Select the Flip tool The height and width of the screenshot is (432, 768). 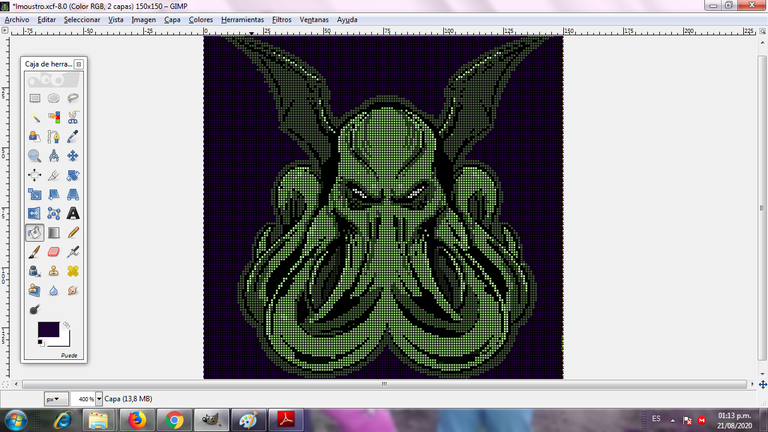tap(34, 214)
